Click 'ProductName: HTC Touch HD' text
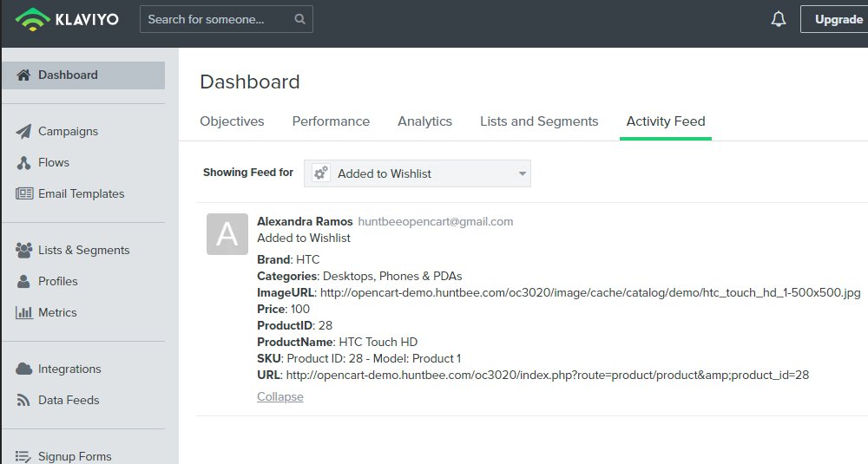Viewport: 868px width, 464px height. 337,342
